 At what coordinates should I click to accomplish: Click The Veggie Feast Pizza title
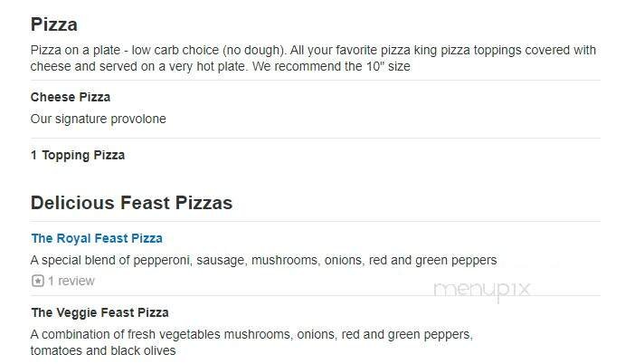(x=99, y=312)
